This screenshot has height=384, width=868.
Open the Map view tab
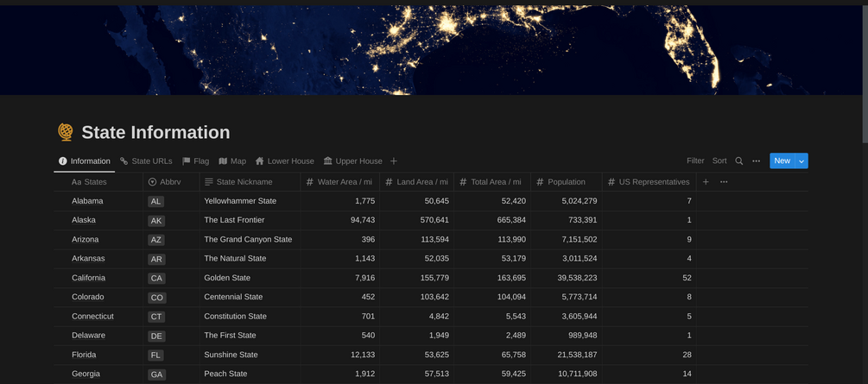point(232,161)
